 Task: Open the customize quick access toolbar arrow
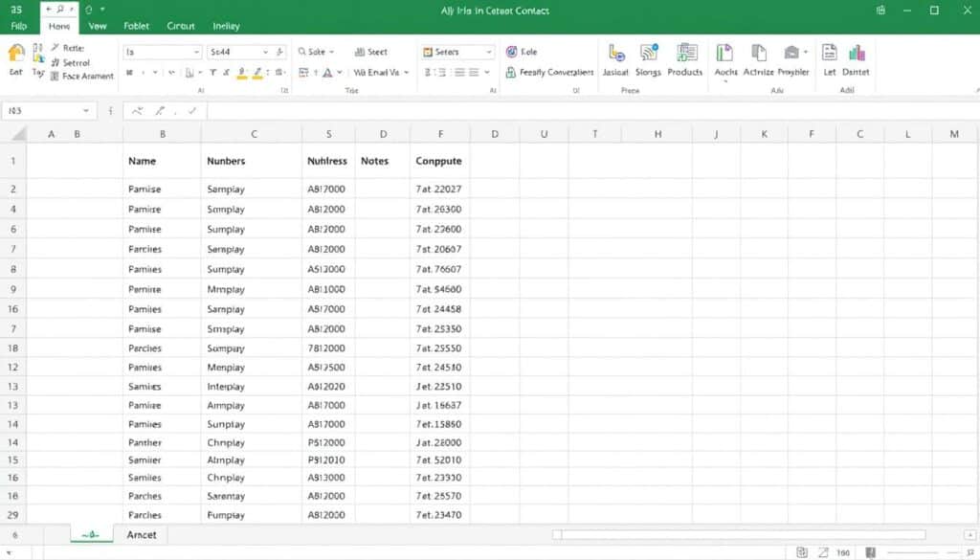(x=102, y=10)
